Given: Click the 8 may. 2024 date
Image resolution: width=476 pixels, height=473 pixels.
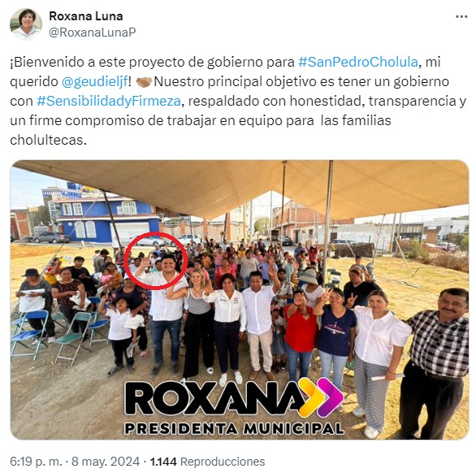Looking at the screenshot, I should [106, 462].
